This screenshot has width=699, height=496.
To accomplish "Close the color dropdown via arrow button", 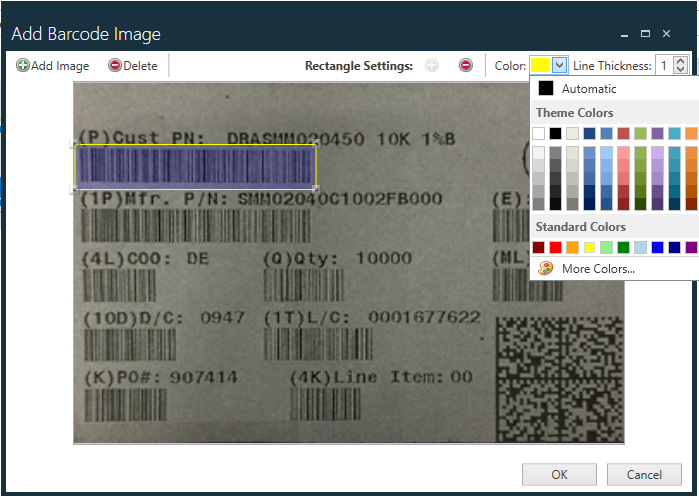I will 560,65.
